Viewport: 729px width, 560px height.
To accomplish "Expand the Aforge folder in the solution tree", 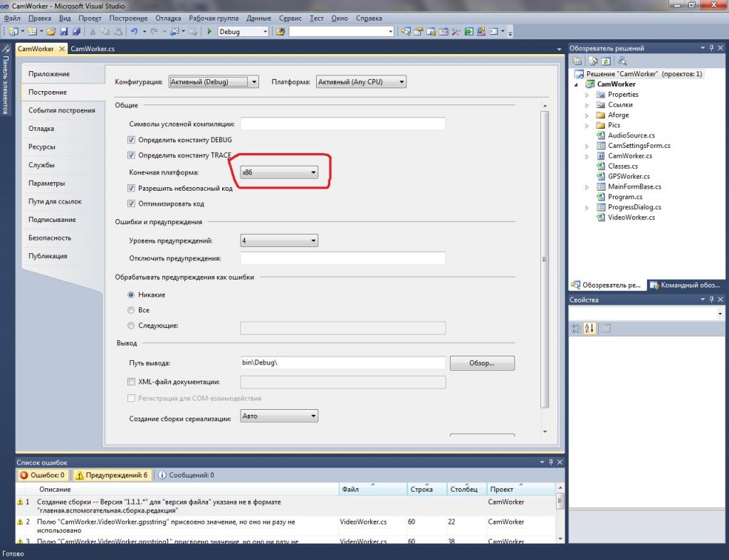I will tap(587, 115).
